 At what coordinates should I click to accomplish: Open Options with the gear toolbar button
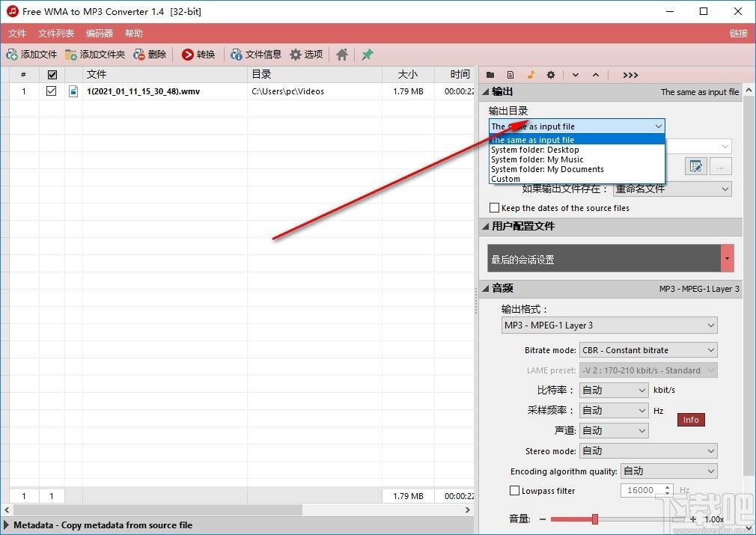(306, 55)
